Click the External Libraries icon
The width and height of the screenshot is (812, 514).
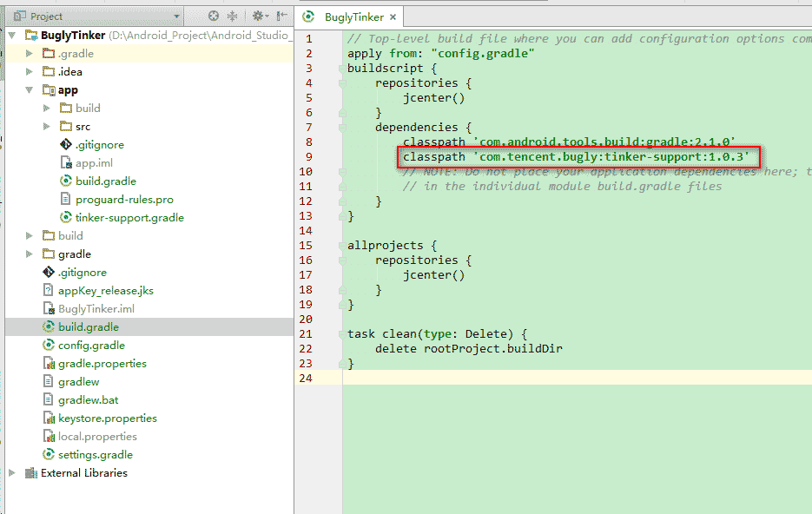(31, 472)
